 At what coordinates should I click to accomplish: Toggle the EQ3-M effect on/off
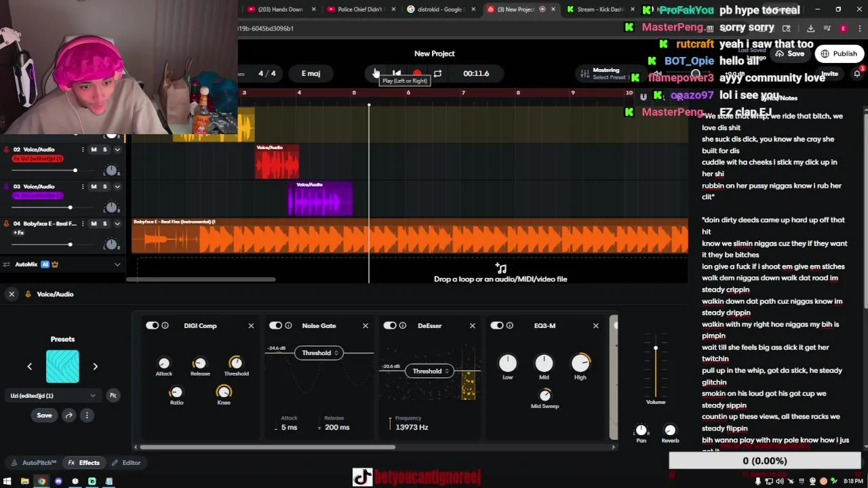pyautogui.click(x=497, y=326)
